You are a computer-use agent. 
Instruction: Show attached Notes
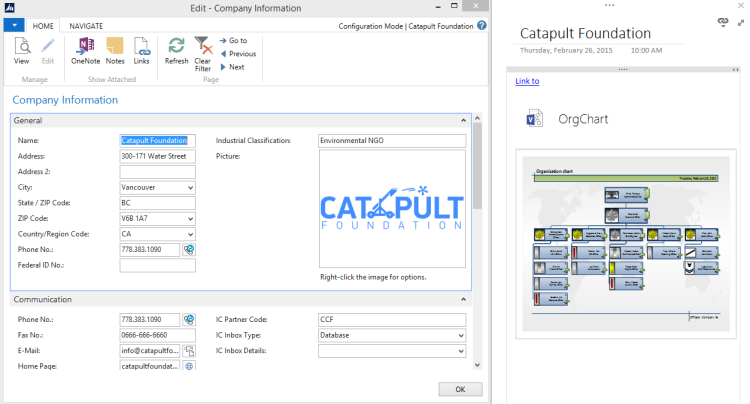click(x=115, y=51)
